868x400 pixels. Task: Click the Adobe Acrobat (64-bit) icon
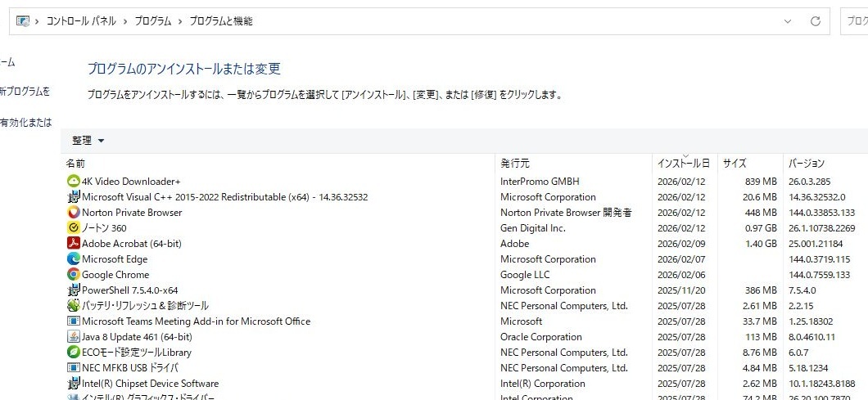[74, 244]
